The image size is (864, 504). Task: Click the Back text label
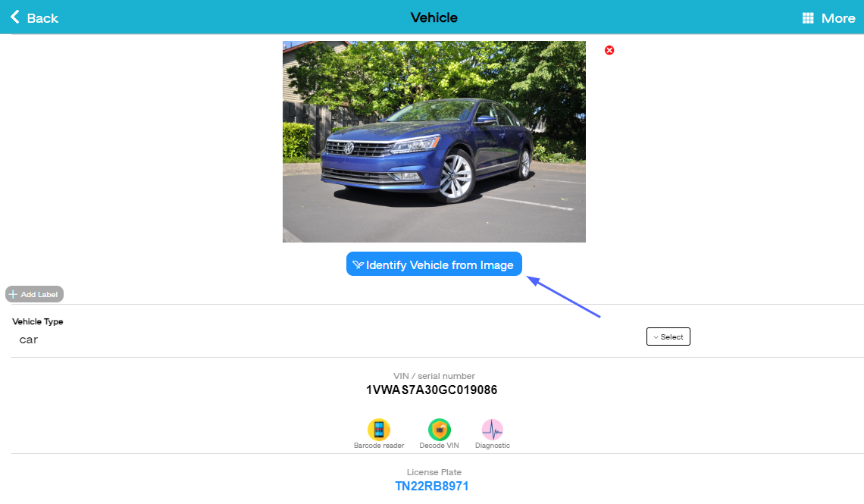click(42, 18)
